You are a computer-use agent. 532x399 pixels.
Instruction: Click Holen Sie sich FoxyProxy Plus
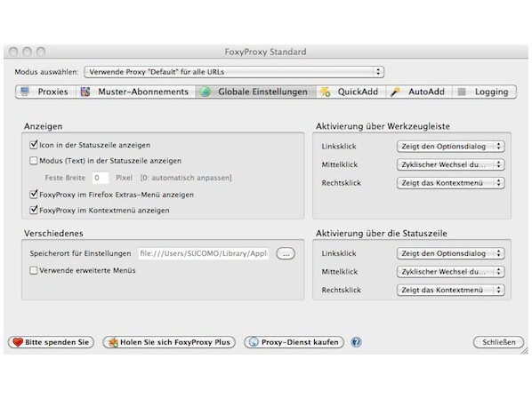point(169,342)
